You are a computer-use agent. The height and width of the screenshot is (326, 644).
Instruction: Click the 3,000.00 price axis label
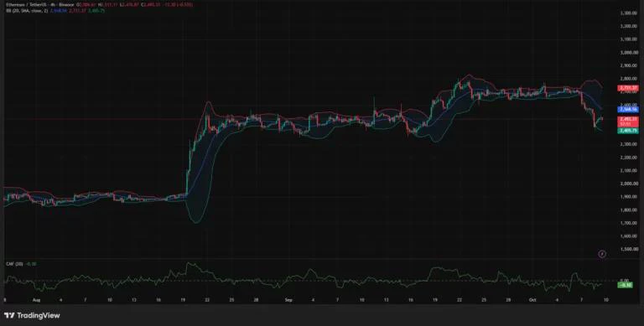point(628,53)
